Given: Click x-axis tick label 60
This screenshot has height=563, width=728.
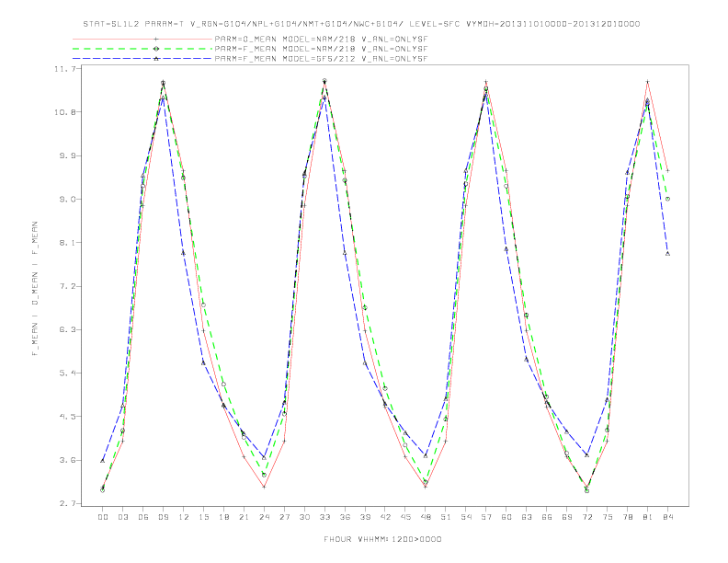Looking at the screenshot, I should (506, 517).
